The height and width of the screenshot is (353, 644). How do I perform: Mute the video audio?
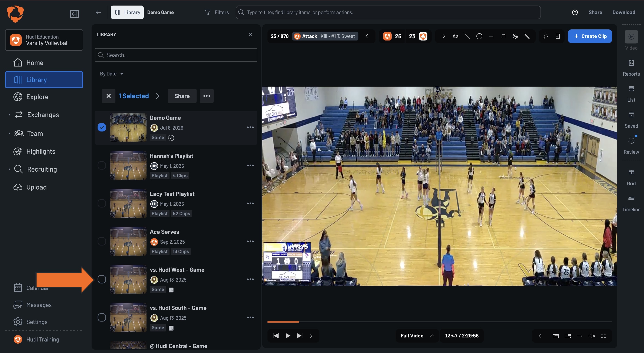coord(591,336)
